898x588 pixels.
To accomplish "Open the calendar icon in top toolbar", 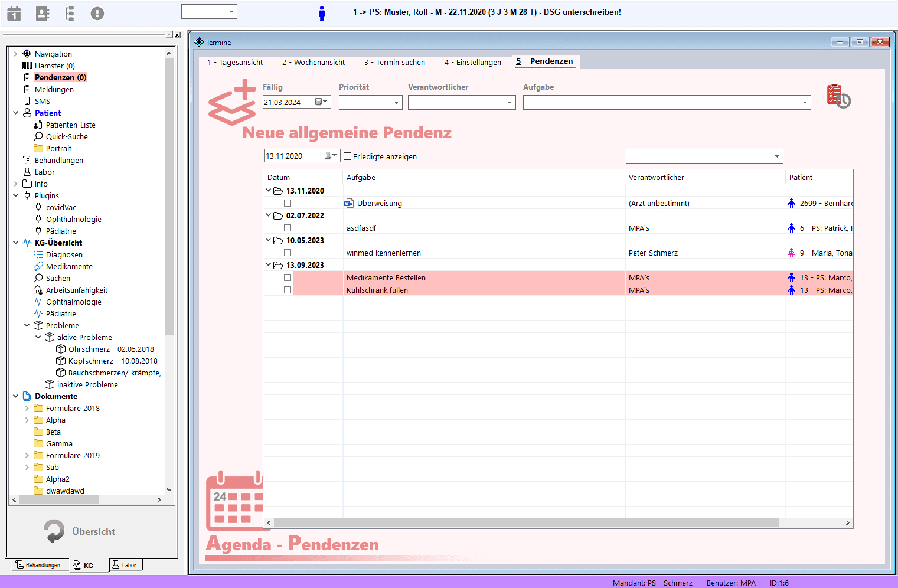I will coord(14,13).
